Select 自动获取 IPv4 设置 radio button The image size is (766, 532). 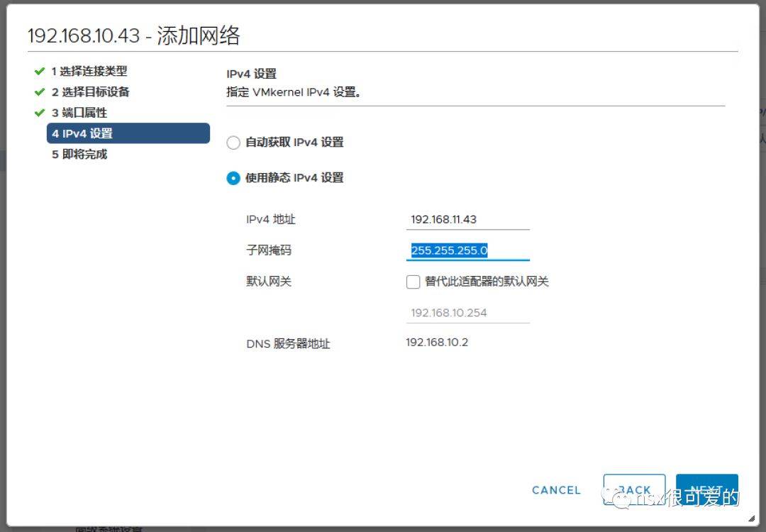click(233, 143)
